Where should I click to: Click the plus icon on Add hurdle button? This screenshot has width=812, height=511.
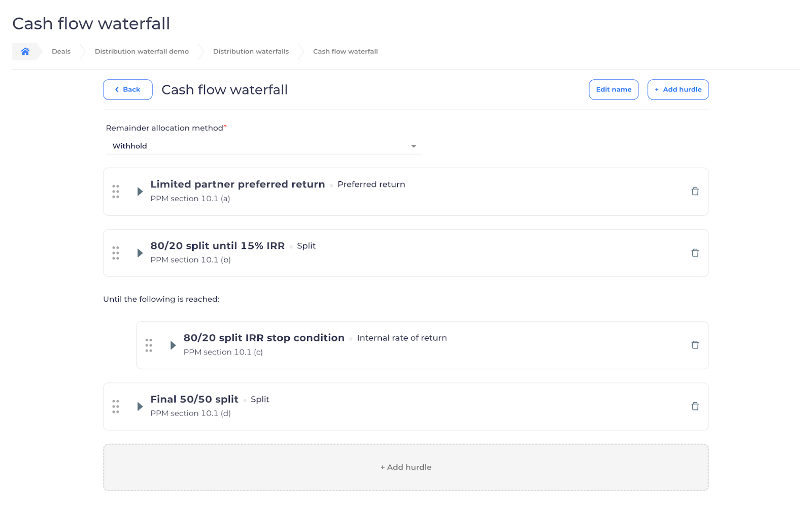click(x=656, y=89)
